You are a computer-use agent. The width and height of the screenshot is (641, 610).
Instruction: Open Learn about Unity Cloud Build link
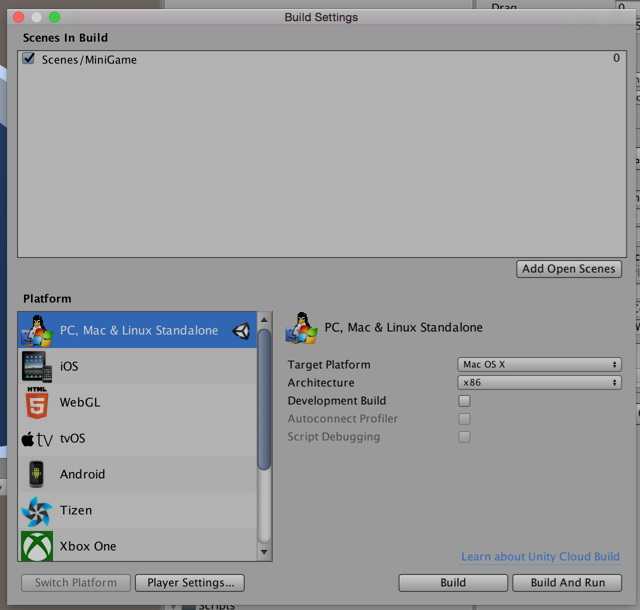click(540, 557)
